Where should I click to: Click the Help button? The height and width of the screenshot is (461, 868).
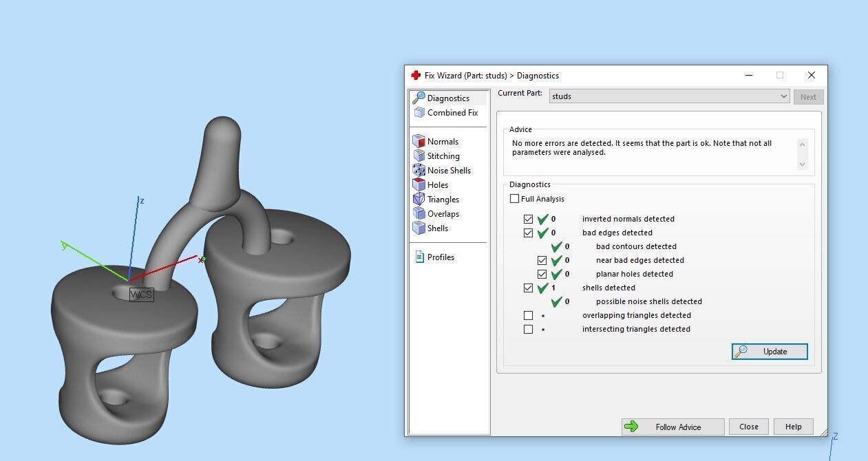coord(793,427)
